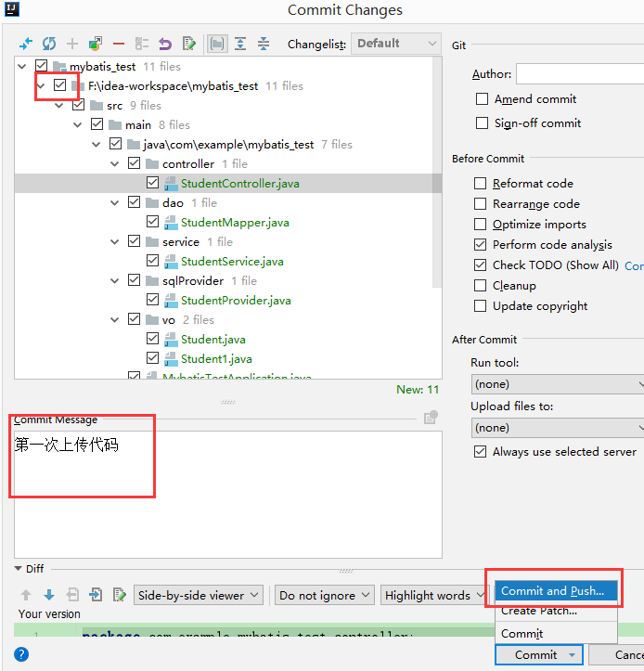Toggle the Group by Directory icon
The height and width of the screenshot is (671, 644).
pyautogui.click(x=217, y=44)
